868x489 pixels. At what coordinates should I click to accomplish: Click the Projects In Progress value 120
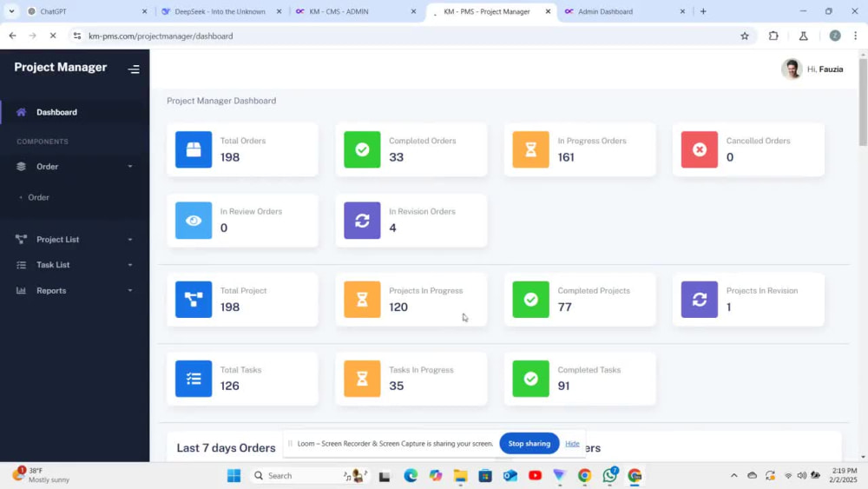(x=398, y=307)
